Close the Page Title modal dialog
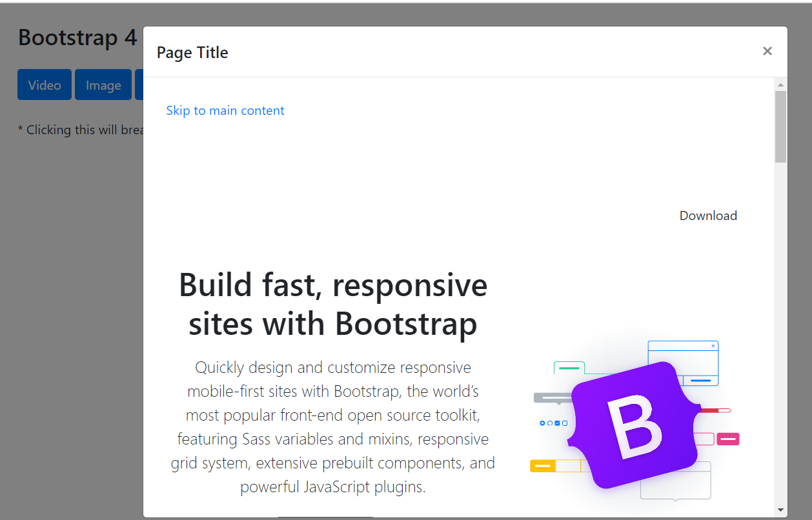The image size is (812, 520). [x=767, y=51]
